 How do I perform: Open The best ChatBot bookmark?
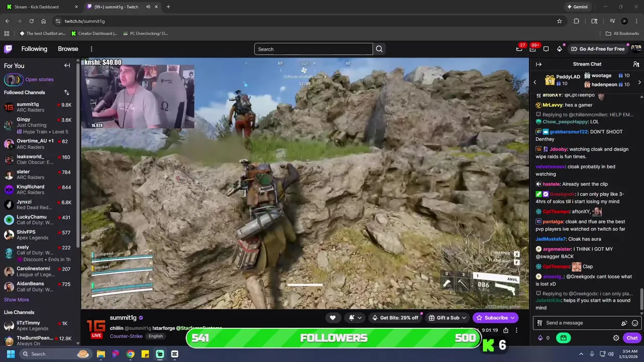click(42, 34)
